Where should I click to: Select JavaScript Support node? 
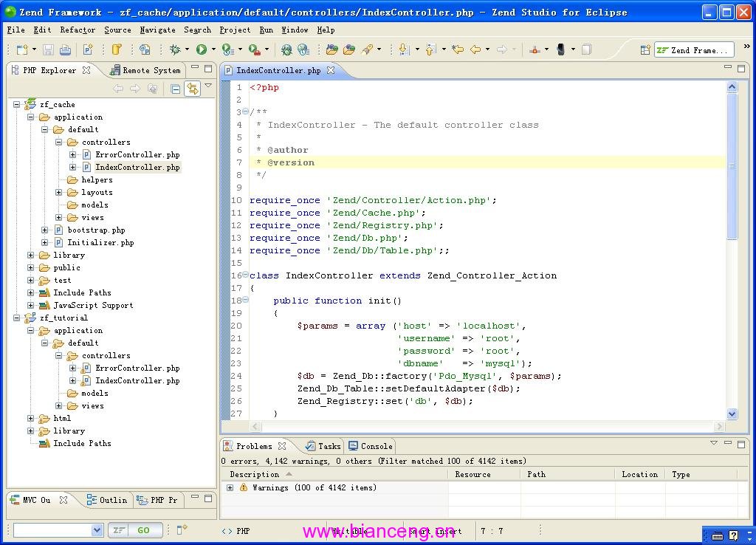pyautogui.click(x=93, y=305)
